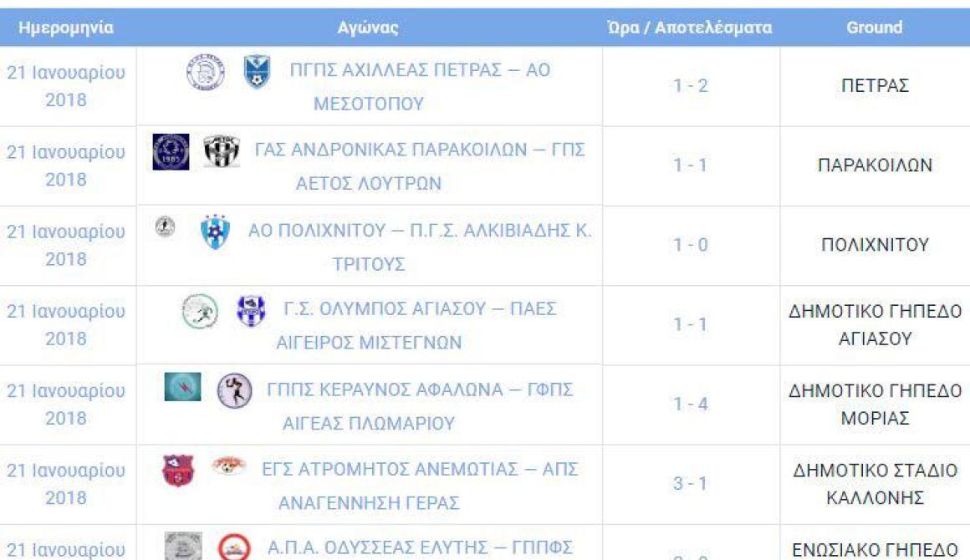The height and width of the screenshot is (560, 970).
Task: Click the Ώρα / Αποτελέσματα column header
Action: (x=690, y=28)
